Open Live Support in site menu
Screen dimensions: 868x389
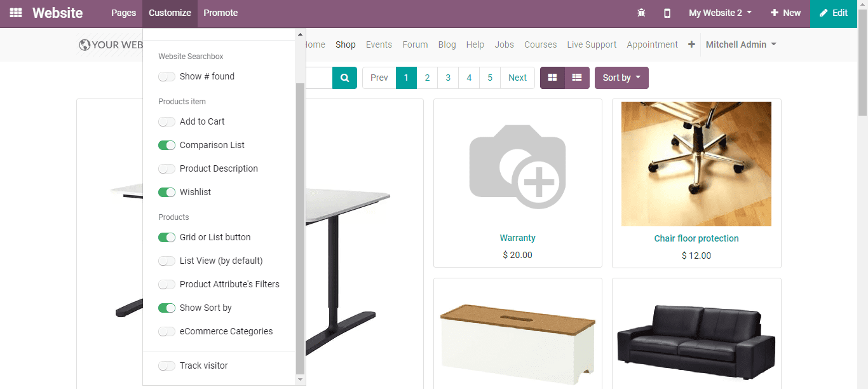point(592,44)
